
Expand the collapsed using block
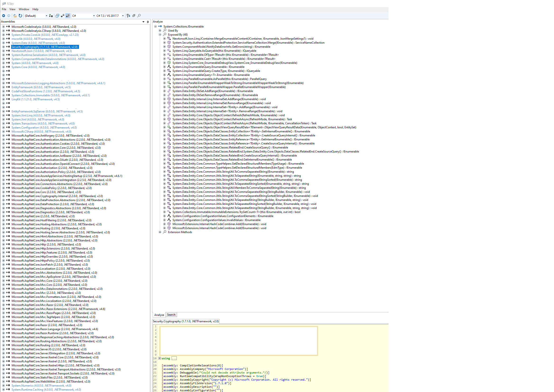(x=160, y=358)
